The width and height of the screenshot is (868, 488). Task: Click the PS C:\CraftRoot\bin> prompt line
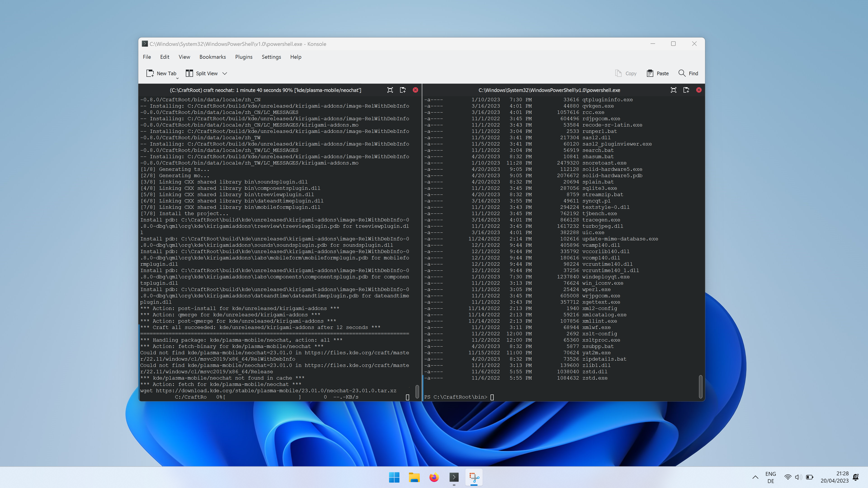(459, 397)
